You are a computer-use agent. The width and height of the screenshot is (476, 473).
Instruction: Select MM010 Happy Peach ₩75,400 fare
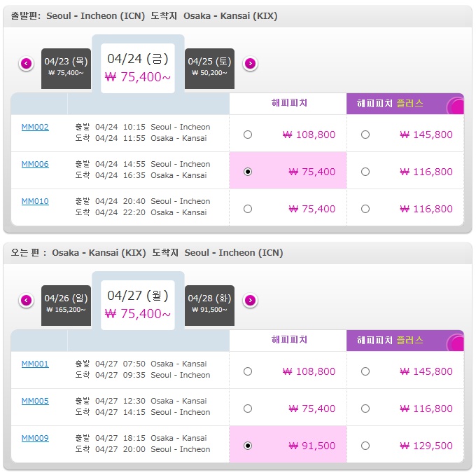point(248,209)
